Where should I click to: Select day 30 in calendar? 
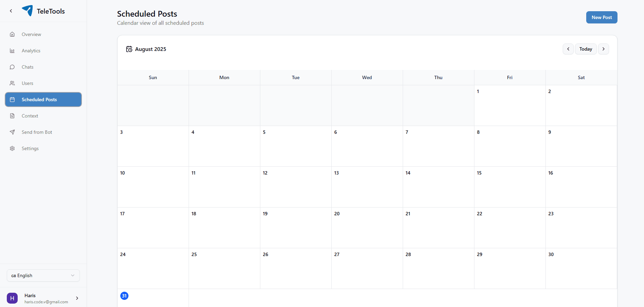click(581, 268)
